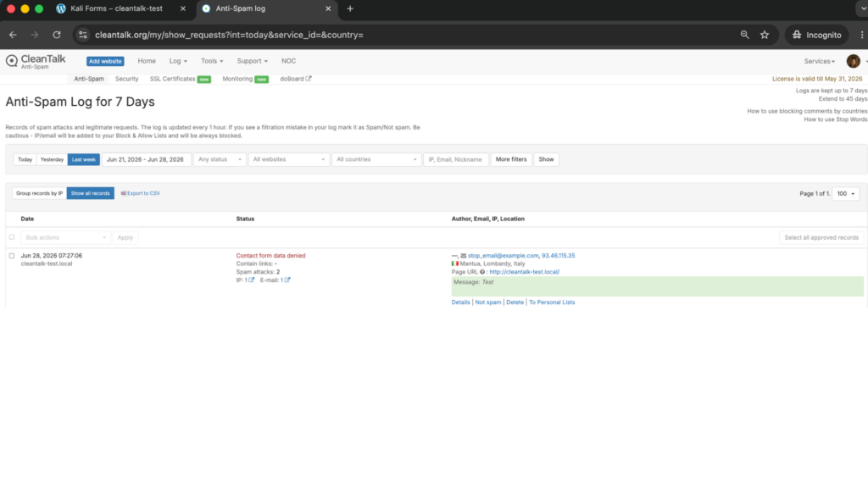Open the Incognito indicator
Viewport: 868px width, 488px height.
tap(816, 35)
